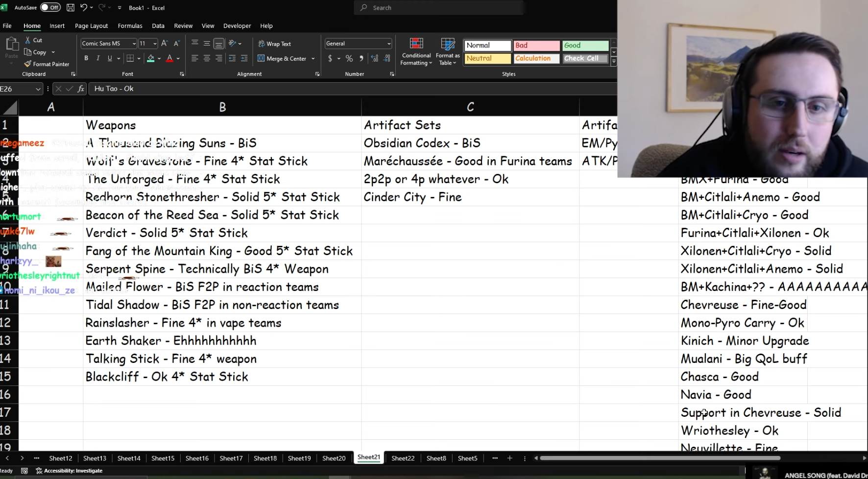
Task: Expand the Name Box dropdown
Action: [x=38, y=89]
